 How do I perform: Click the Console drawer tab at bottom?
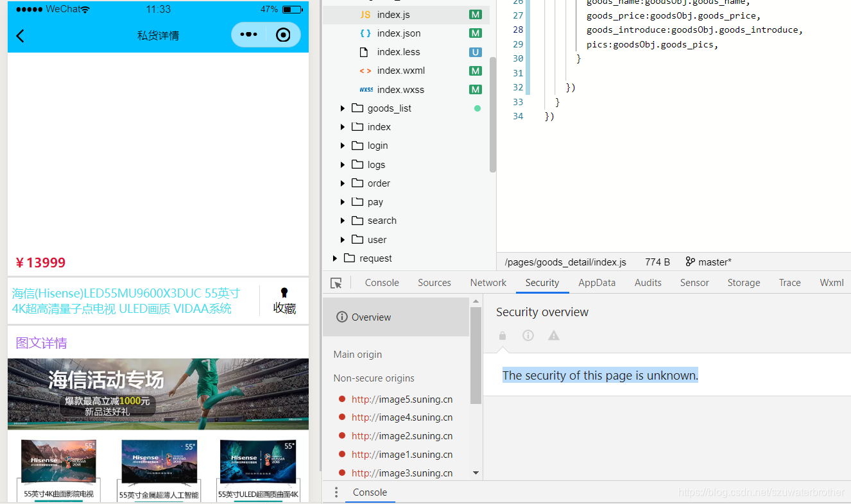click(370, 492)
